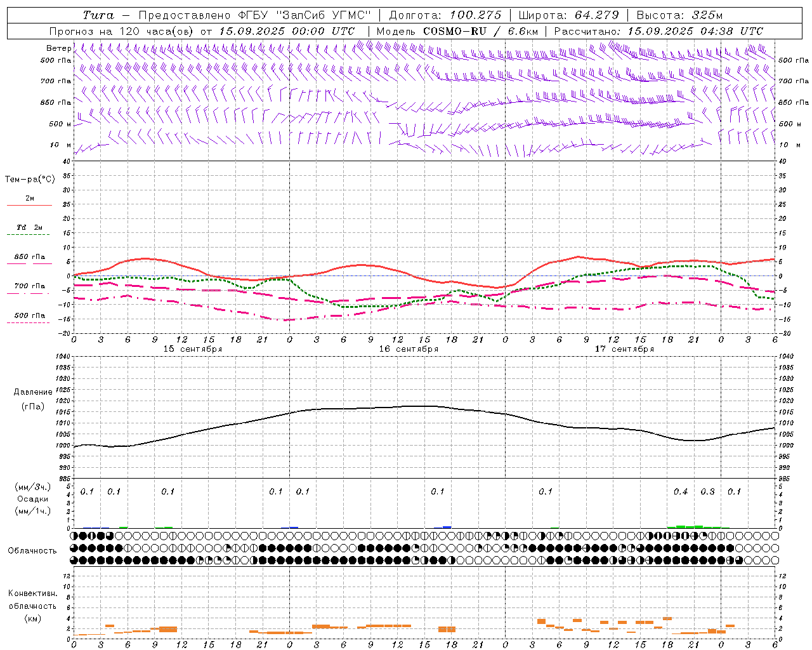Click the '17 сентября' date label

click(624, 349)
